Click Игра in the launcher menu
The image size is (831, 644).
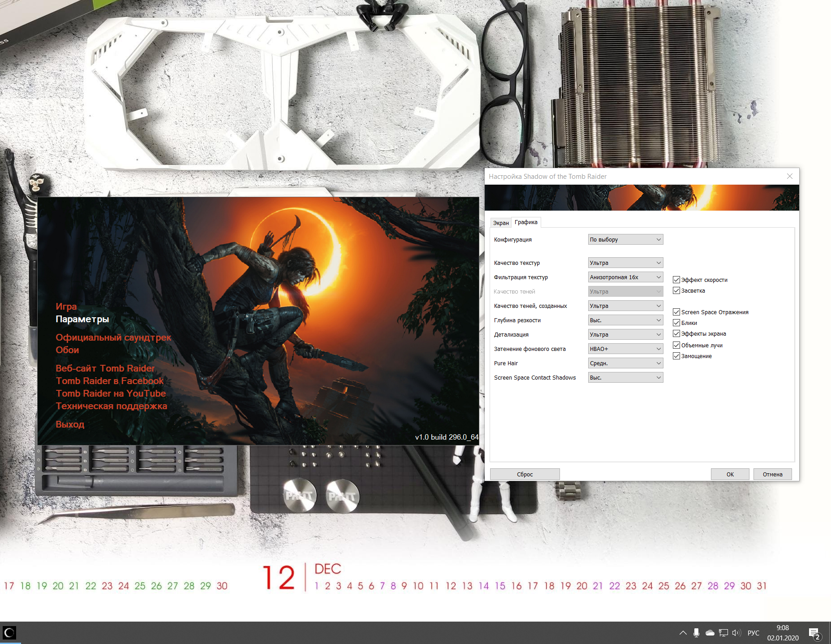point(66,307)
